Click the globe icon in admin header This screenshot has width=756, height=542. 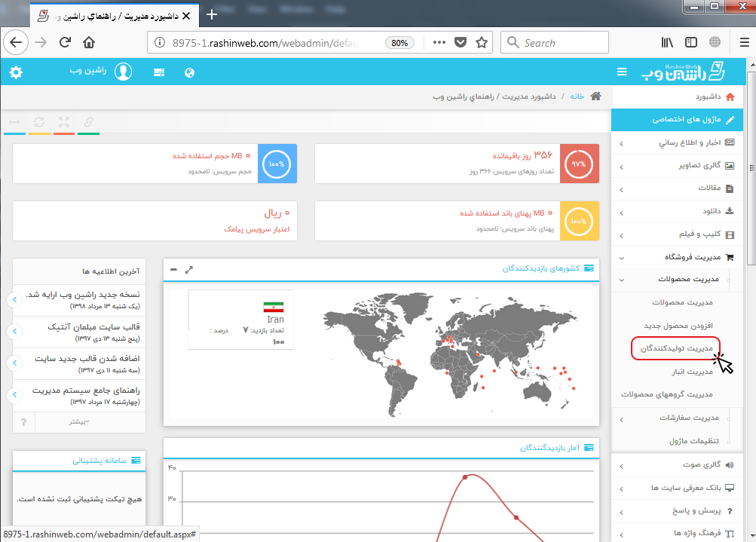pyautogui.click(x=189, y=72)
